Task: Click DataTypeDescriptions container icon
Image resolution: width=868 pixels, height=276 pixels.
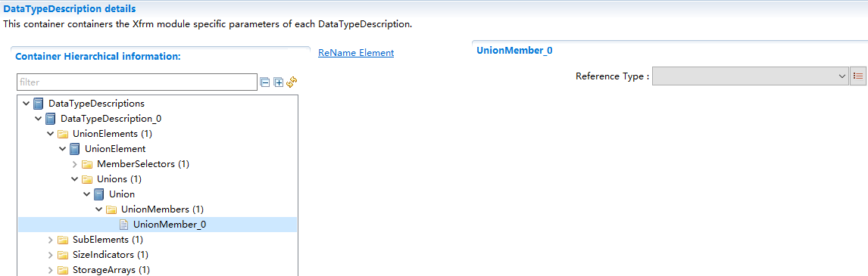Action: click(38, 104)
